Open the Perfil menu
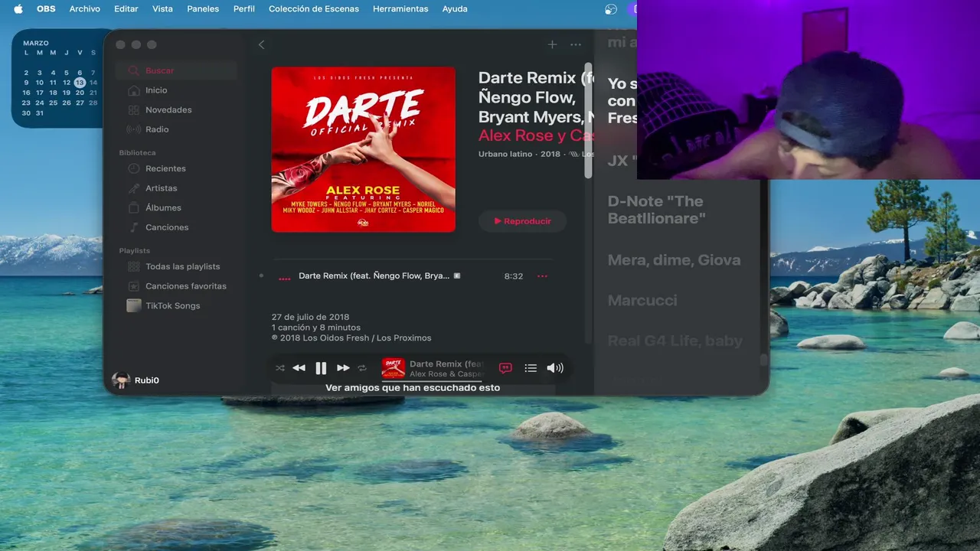Image resolution: width=980 pixels, height=551 pixels. (244, 9)
